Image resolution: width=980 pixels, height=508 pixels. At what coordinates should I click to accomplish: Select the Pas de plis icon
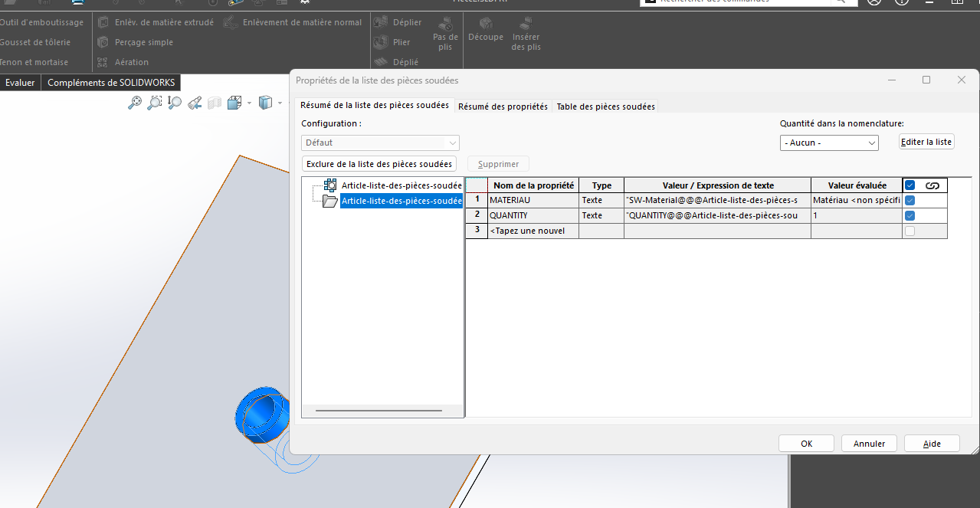point(445,23)
